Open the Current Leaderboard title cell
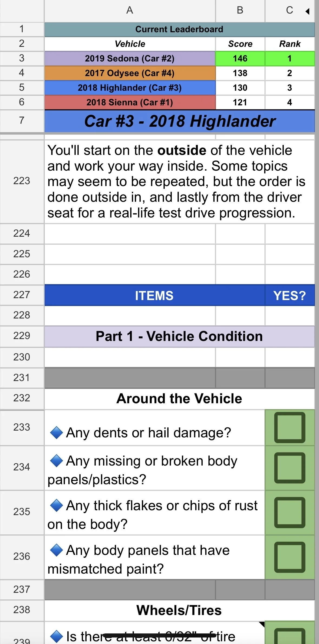 click(179, 29)
